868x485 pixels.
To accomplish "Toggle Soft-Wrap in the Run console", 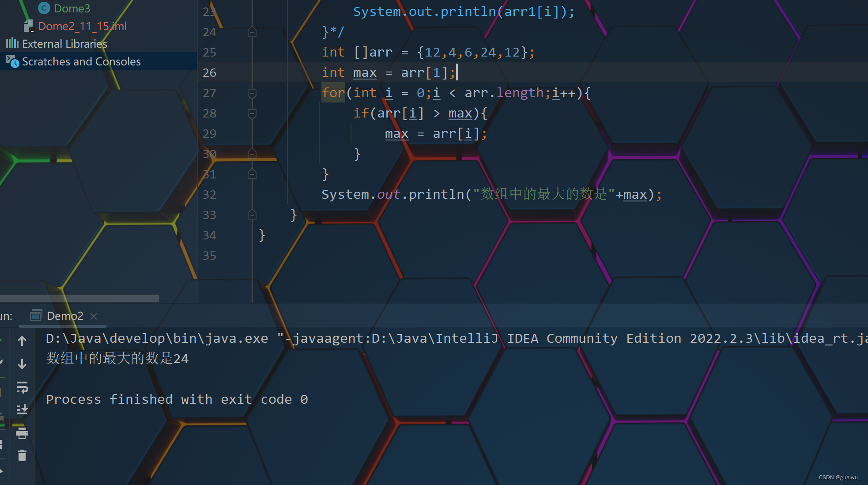I will [x=22, y=387].
